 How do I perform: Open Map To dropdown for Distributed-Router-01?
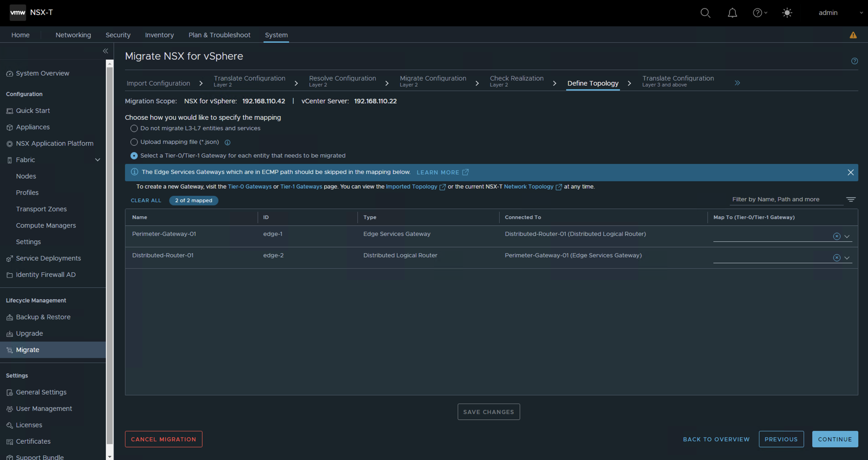tap(847, 258)
